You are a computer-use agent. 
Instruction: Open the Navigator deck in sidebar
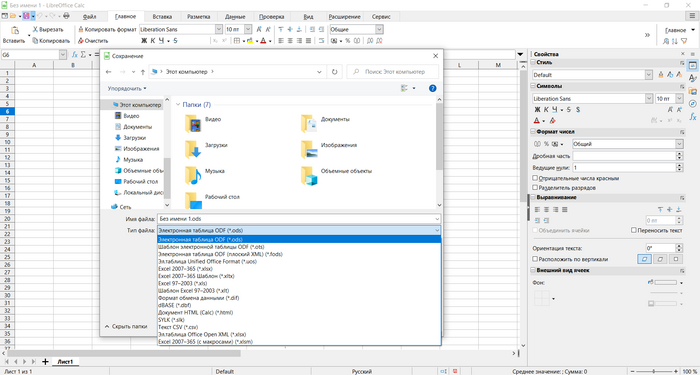point(693,104)
